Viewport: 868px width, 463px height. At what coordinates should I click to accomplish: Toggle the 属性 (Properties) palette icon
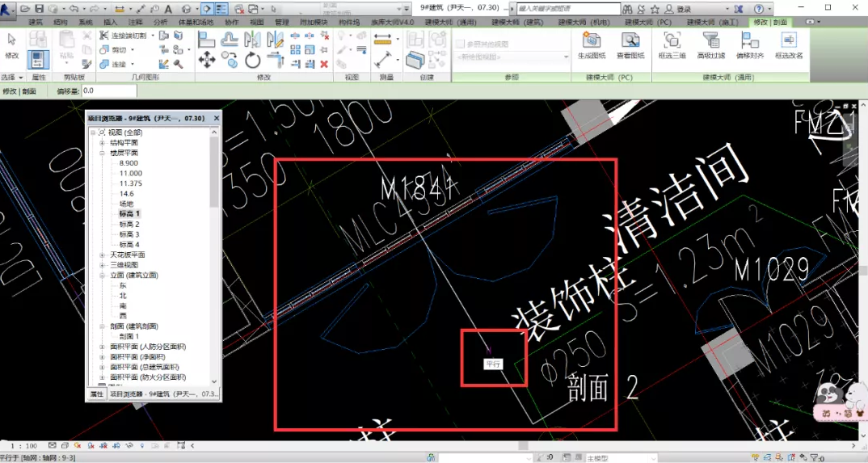pos(38,60)
